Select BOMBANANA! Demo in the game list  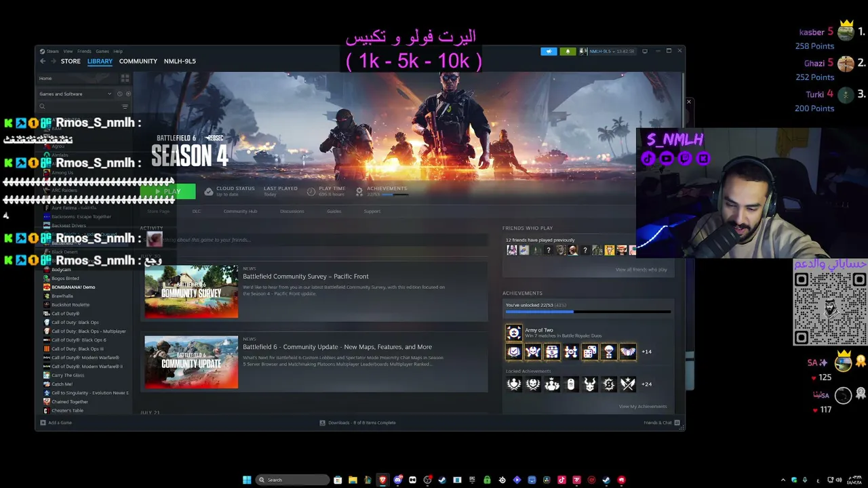[x=73, y=287]
